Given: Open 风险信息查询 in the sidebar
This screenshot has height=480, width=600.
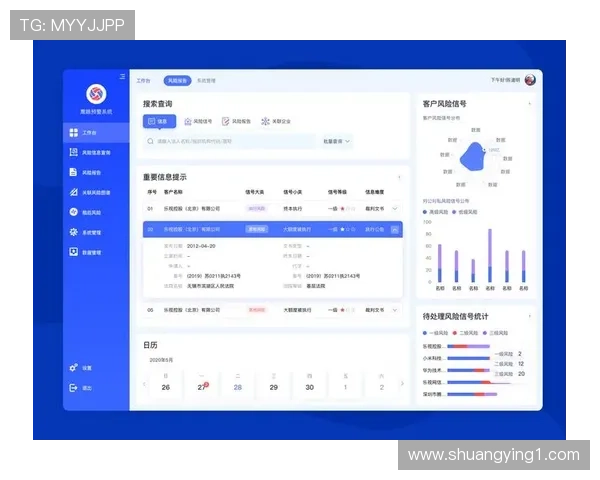Looking at the screenshot, I should click(x=96, y=152).
